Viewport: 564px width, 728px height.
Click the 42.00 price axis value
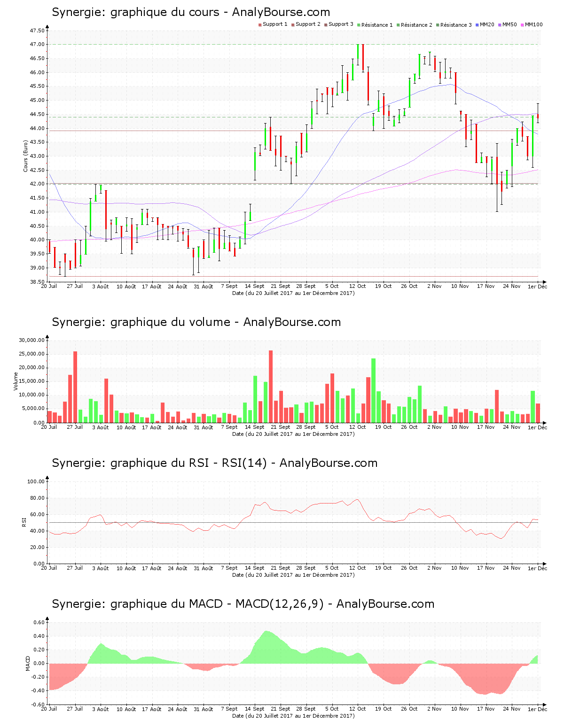pyautogui.click(x=37, y=184)
